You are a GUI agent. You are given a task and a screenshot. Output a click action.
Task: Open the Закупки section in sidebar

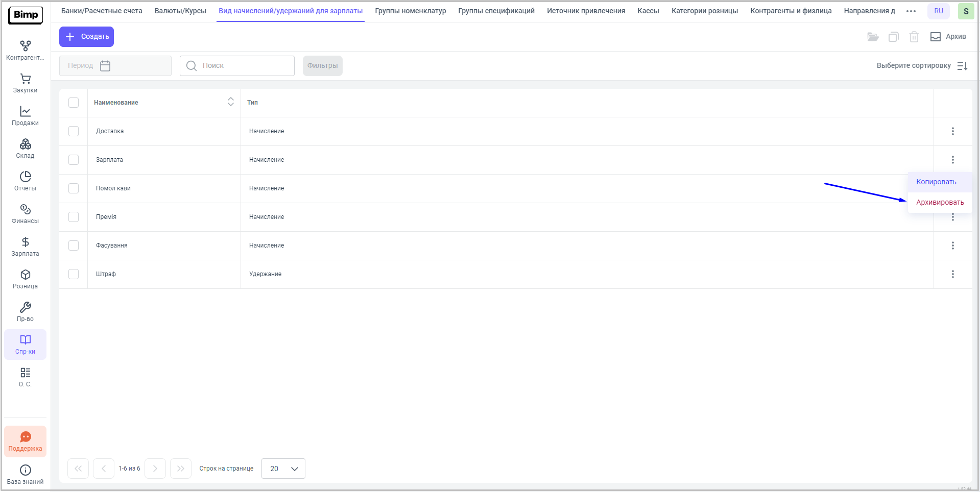point(25,83)
